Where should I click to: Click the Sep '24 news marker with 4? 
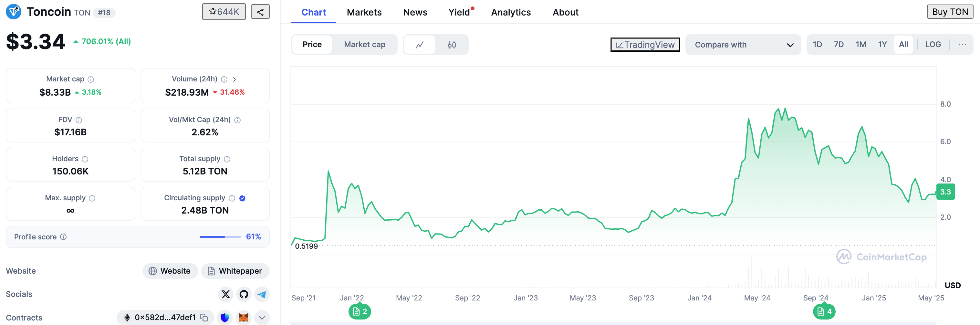tap(824, 312)
